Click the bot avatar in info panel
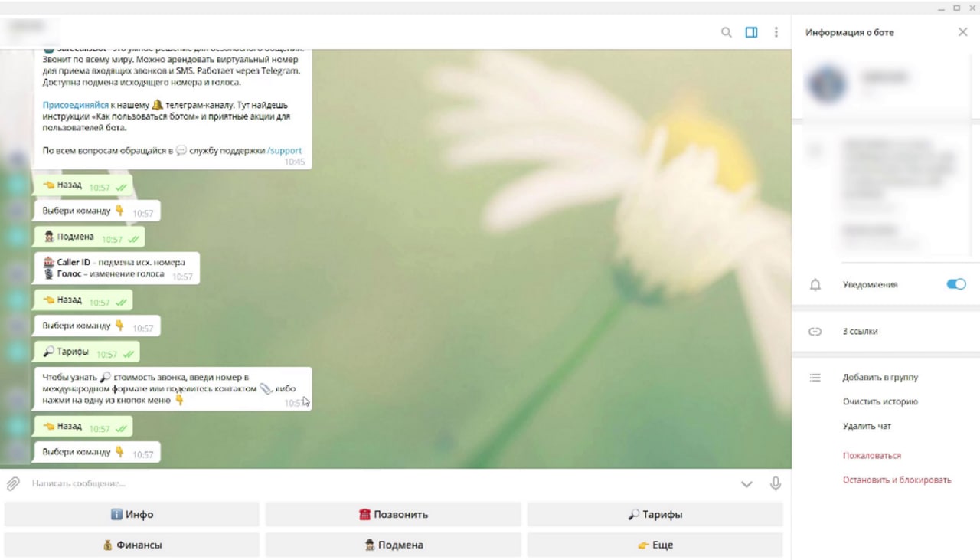Screen dimensions: 980x560 click(827, 84)
